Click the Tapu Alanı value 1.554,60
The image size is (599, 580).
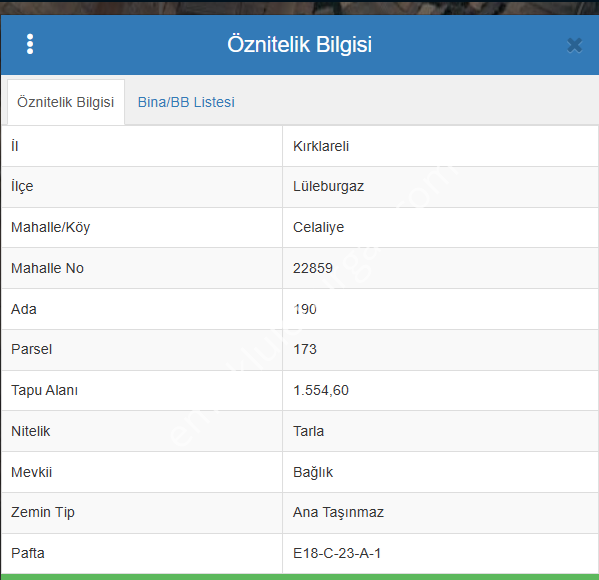click(x=321, y=390)
